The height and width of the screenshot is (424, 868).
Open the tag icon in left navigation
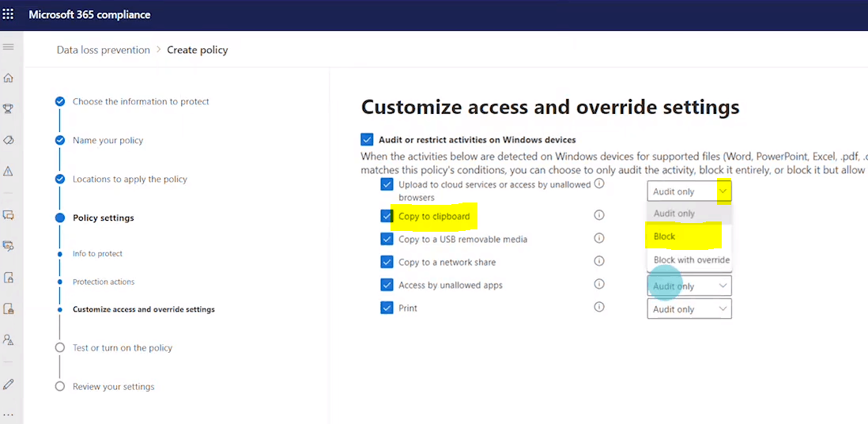click(8, 140)
